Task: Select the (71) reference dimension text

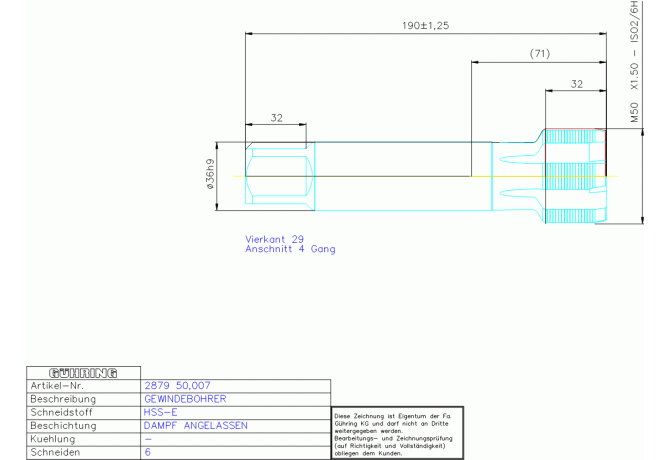Action: (x=541, y=52)
